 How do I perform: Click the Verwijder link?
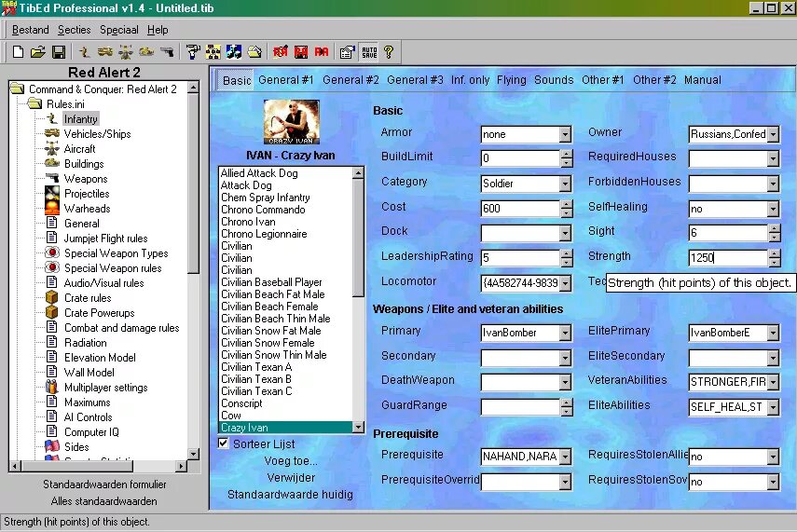point(291,478)
